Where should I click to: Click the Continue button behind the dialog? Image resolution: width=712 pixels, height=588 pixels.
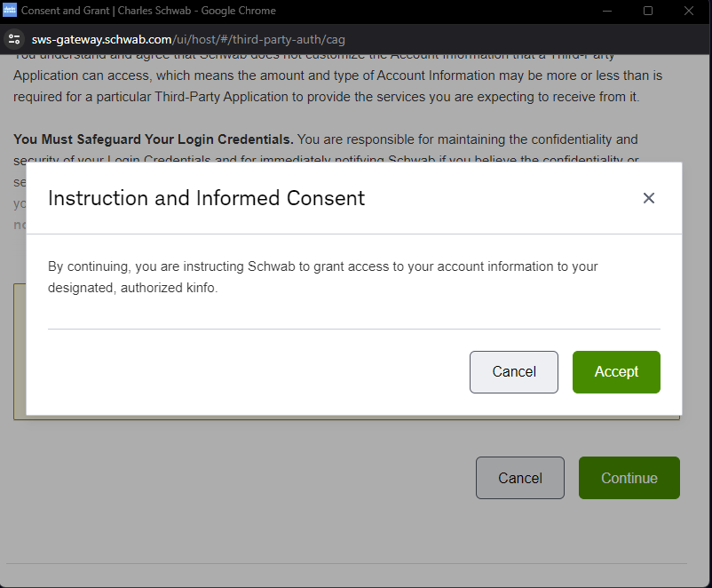[629, 478]
